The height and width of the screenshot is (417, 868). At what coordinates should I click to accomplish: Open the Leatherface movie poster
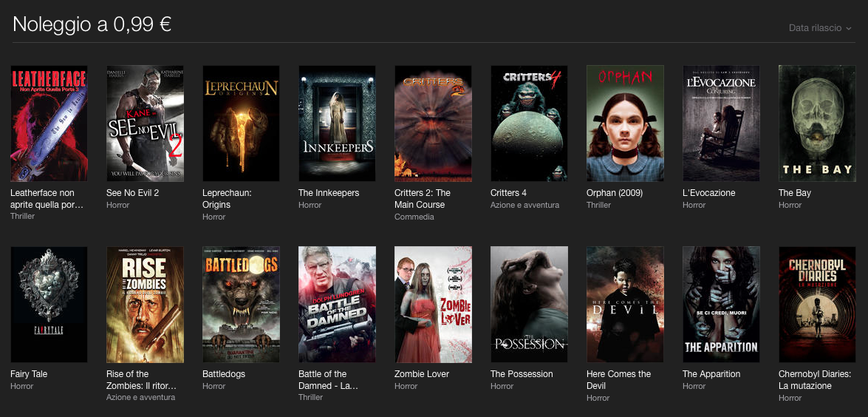[49, 123]
